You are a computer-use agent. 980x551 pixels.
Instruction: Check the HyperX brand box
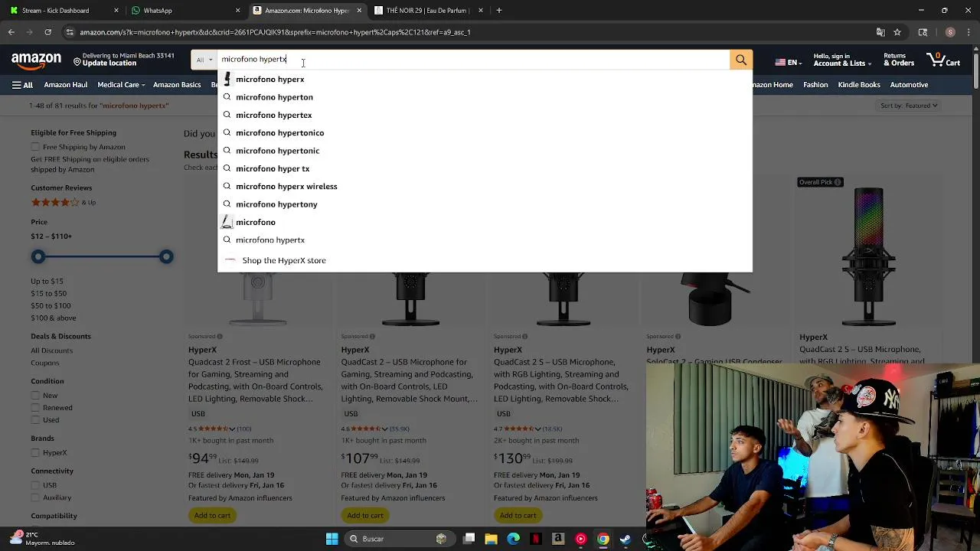click(35, 453)
